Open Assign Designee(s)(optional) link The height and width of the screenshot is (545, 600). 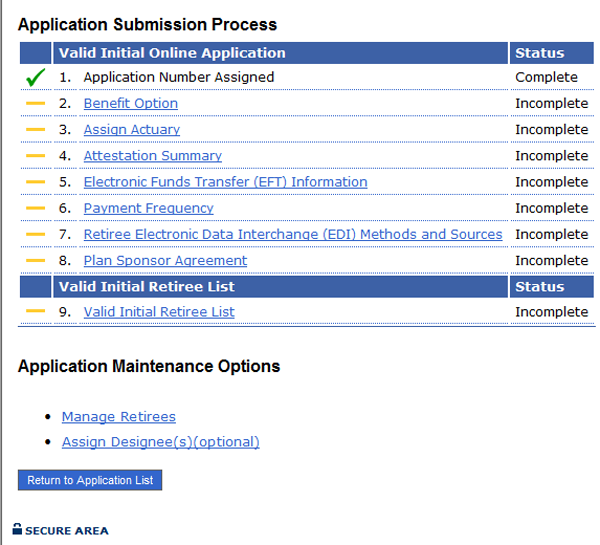coord(160,442)
